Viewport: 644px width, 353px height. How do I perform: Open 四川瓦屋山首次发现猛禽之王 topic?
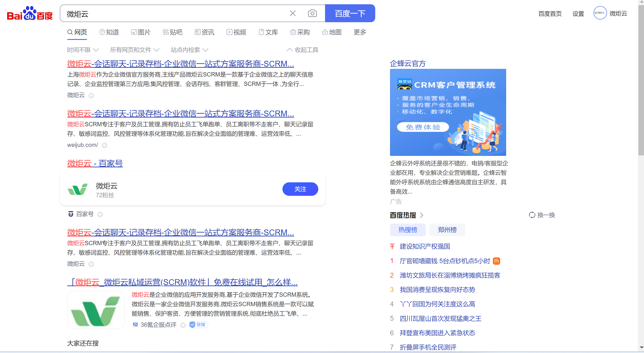[440, 318]
